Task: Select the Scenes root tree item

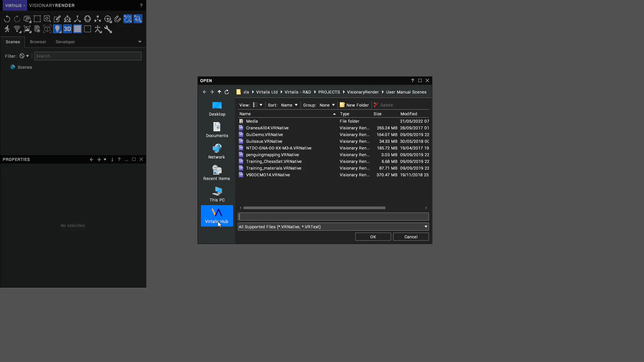Action: click(x=21, y=67)
